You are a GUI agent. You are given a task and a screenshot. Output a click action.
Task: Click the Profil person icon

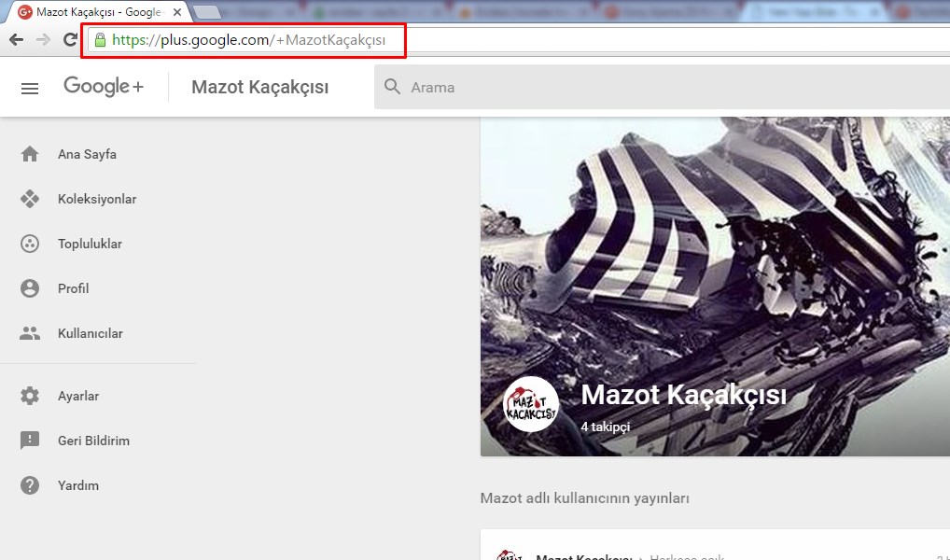pos(30,288)
